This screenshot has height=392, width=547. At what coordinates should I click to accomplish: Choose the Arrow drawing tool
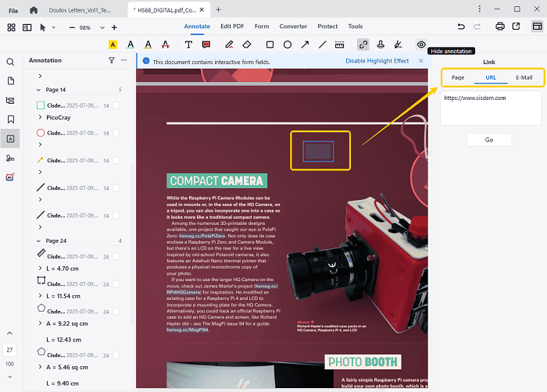tap(304, 45)
